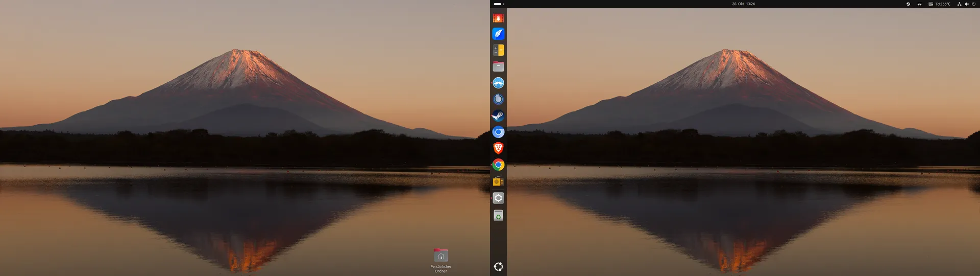Open the radio app in the dock

[x=498, y=181]
